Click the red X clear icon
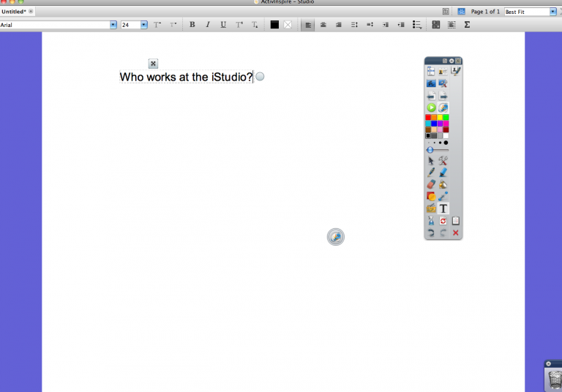The height and width of the screenshot is (392, 562). click(456, 233)
